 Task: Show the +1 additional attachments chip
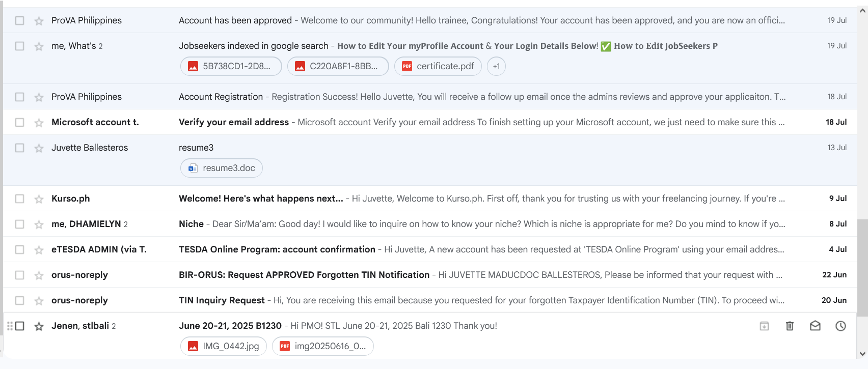(x=496, y=66)
